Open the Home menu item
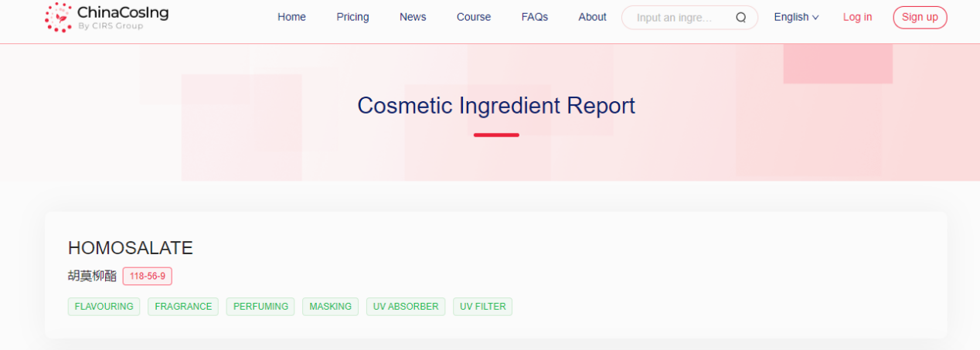 pos(291,17)
